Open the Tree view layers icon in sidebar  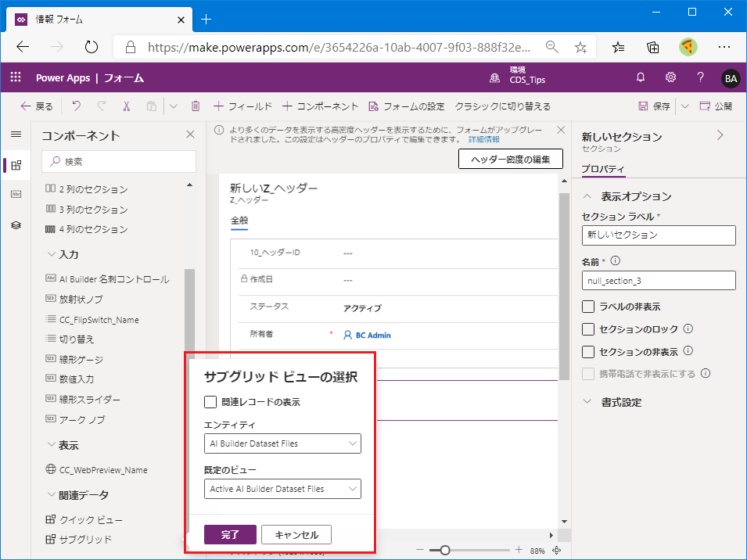pos(16,224)
